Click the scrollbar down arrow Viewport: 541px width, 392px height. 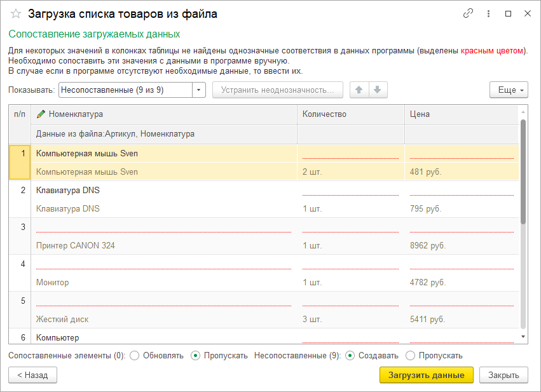tap(523, 338)
